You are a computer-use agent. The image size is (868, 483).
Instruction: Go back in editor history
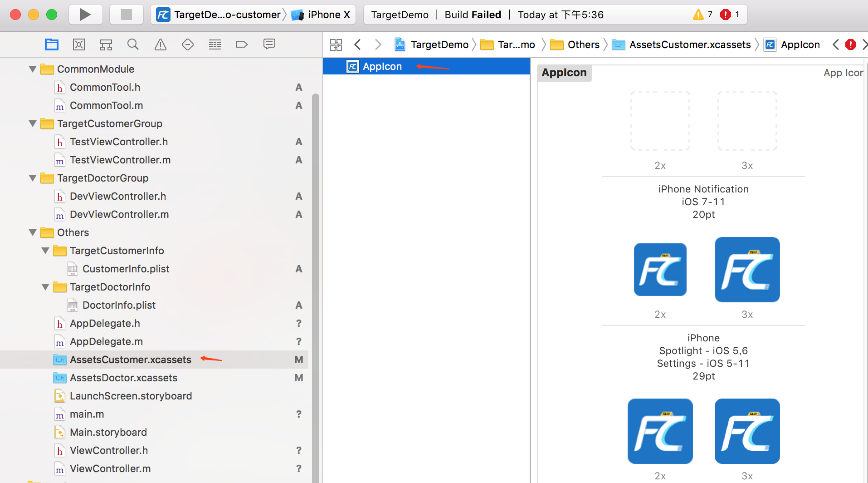tap(358, 44)
